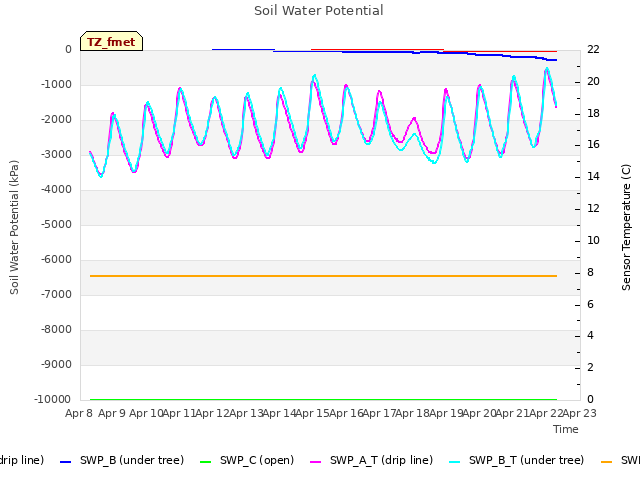The height and width of the screenshot is (480, 640).
Task: Click the Apr 11 x-axis tick label
Action: click(x=179, y=413)
